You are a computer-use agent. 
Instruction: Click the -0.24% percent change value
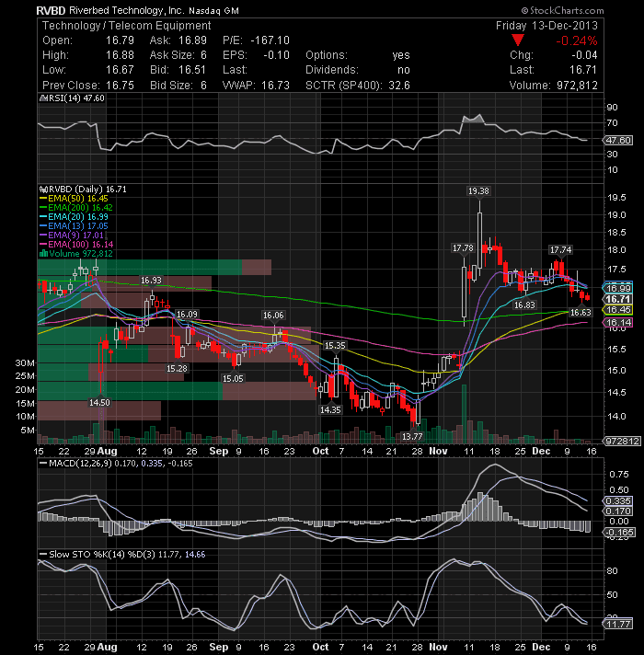[x=576, y=40]
